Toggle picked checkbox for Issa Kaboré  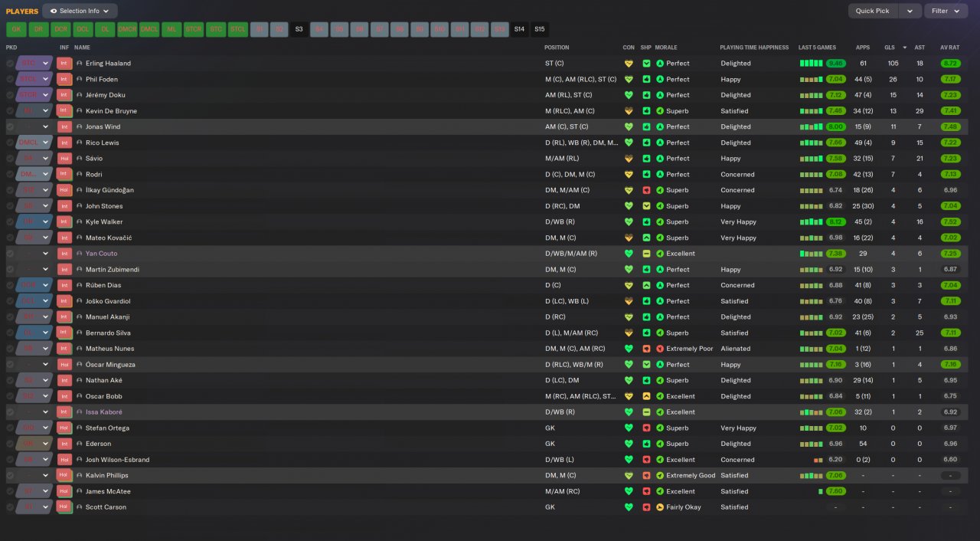click(x=10, y=412)
